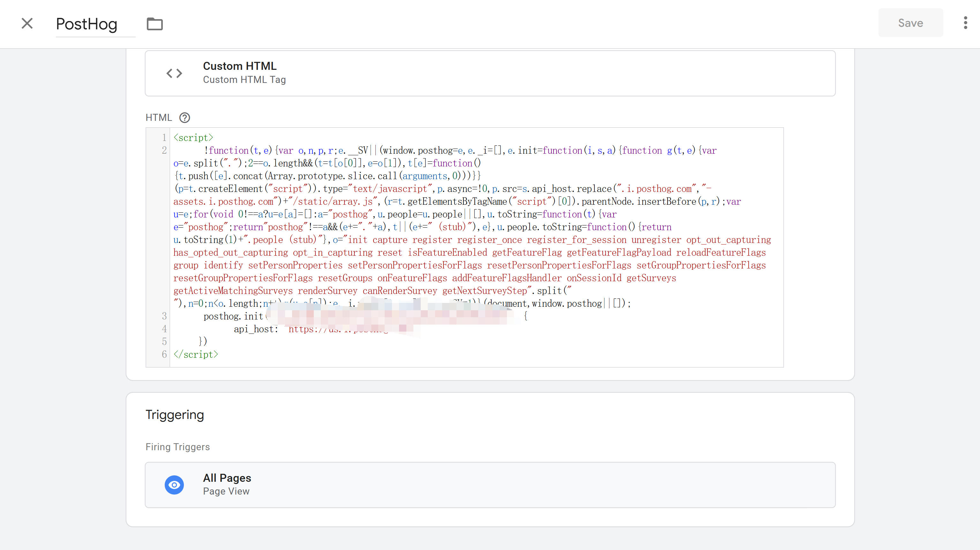This screenshot has width=980, height=550.
Task: Click the Page View trigger type text
Action: click(x=226, y=491)
